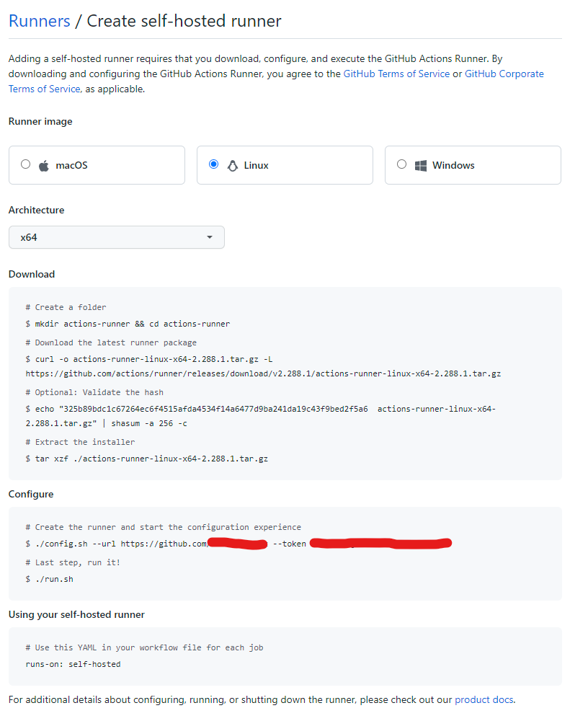The image size is (588, 721).
Task: Select the macOS radio button
Action: (26, 164)
